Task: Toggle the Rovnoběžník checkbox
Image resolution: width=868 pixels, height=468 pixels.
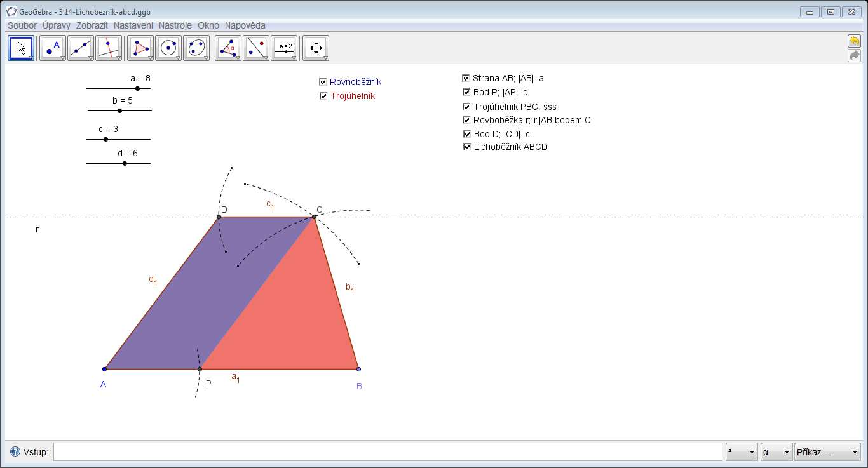Action: click(323, 82)
